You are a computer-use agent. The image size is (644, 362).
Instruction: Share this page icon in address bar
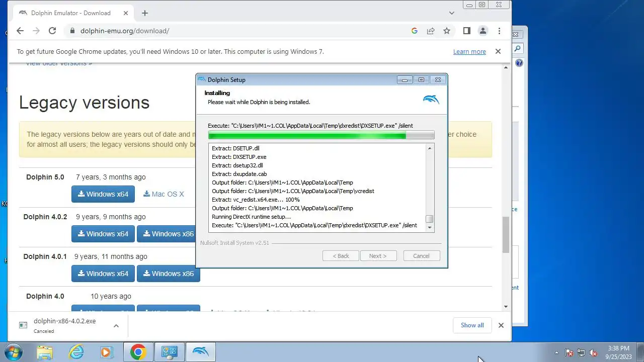pyautogui.click(x=431, y=31)
